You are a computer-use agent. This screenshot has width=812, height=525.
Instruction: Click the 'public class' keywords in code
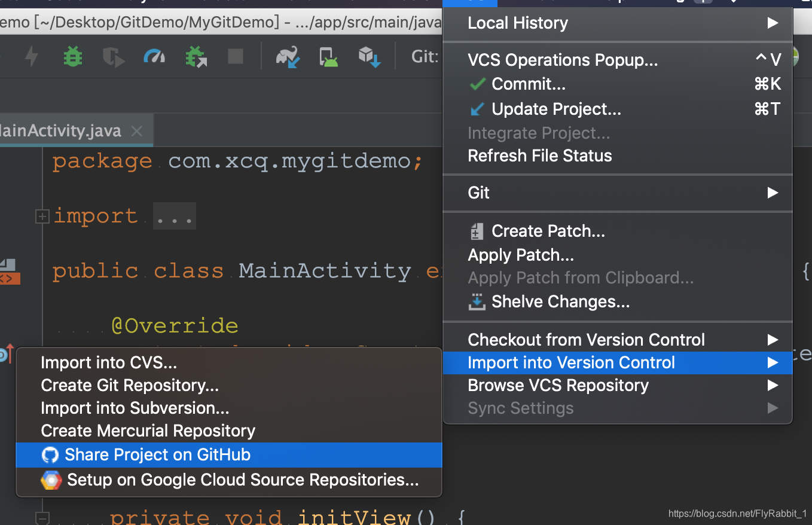pyautogui.click(x=138, y=271)
